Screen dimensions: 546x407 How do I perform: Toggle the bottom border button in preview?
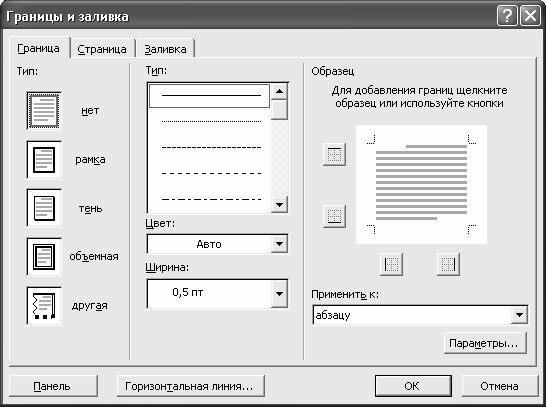(334, 216)
